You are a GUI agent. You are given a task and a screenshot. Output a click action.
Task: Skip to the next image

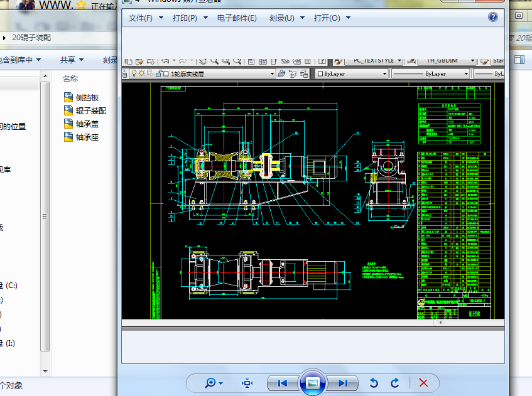[x=342, y=383]
